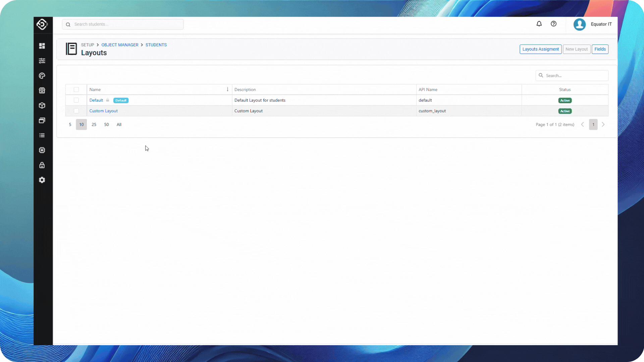Navigate to next page using arrow
Image resolution: width=644 pixels, height=362 pixels.
point(603,124)
